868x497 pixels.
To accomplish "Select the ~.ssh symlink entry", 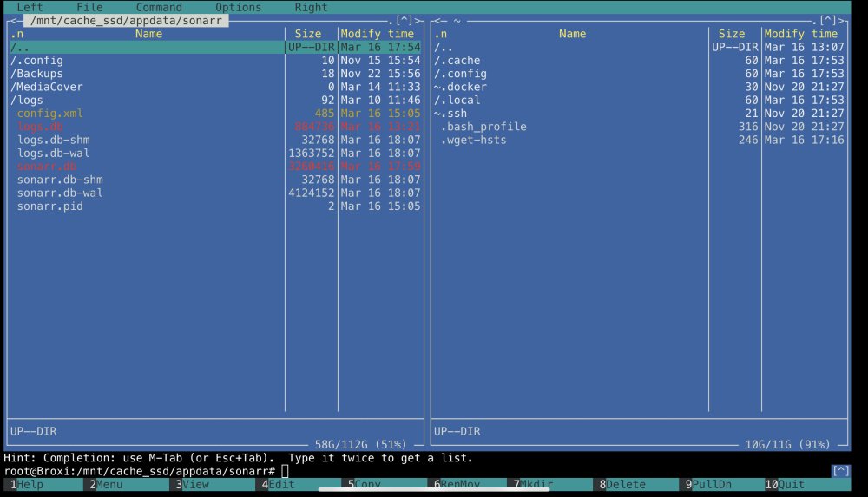I will 640,114.
